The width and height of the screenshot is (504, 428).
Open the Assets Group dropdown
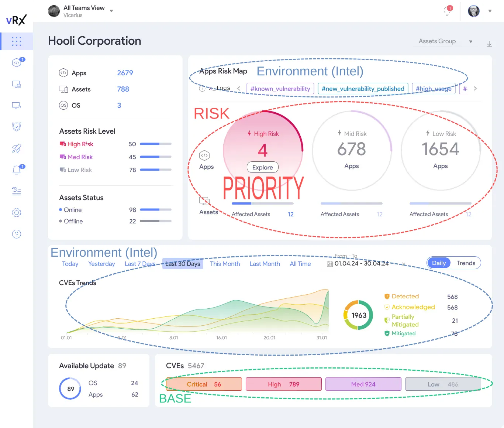tap(446, 41)
